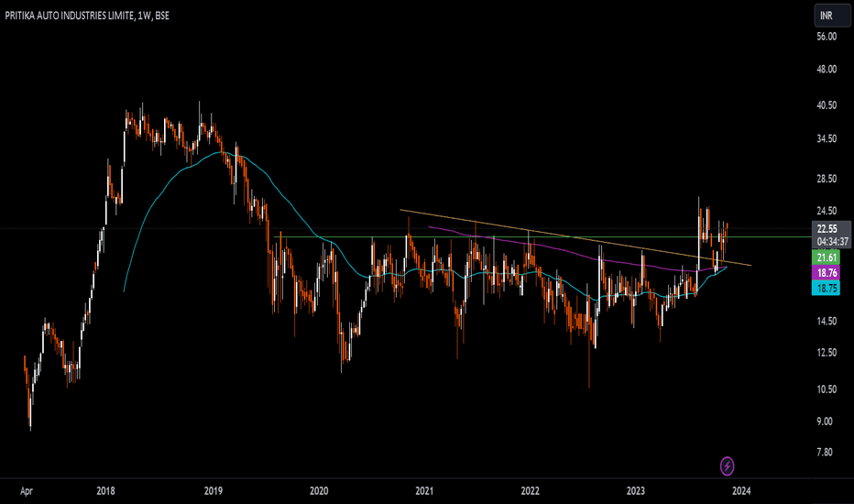Screen dimensions: 854x504
Task: Click the 2022 label on time axis
Action: coord(530,491)
